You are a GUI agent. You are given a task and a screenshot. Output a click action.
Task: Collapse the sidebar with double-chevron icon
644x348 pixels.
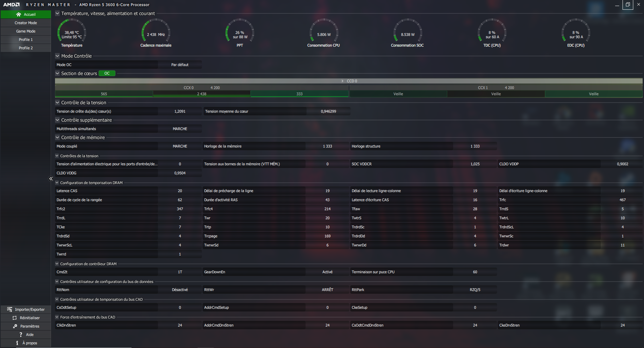[51, 179]
